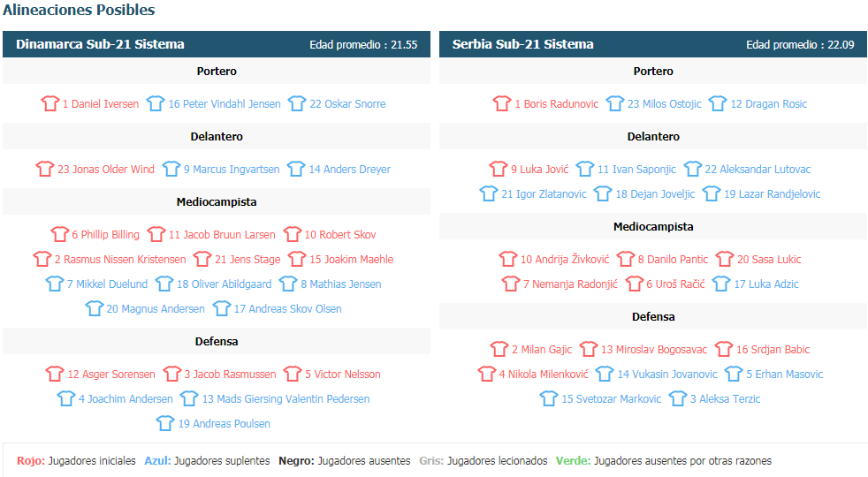Click the Verde legend label

(x=573, y=461)
